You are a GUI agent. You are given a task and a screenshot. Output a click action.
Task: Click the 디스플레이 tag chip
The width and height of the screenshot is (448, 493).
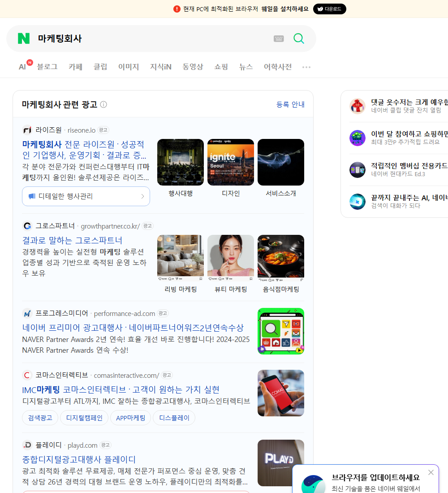[174, 418]
